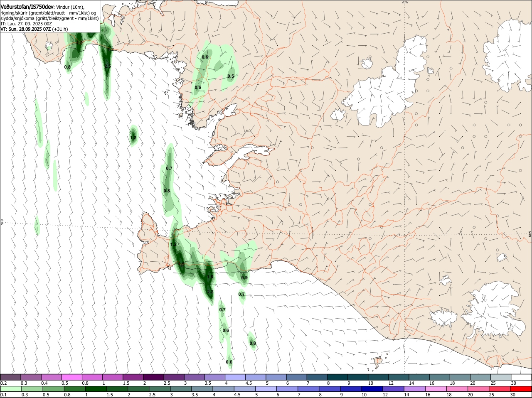Image resolution: width=532 pixels, height=398 pixels.
Task: Click the 0.9 precipitation value on the map
Action: tap(244, 278)
